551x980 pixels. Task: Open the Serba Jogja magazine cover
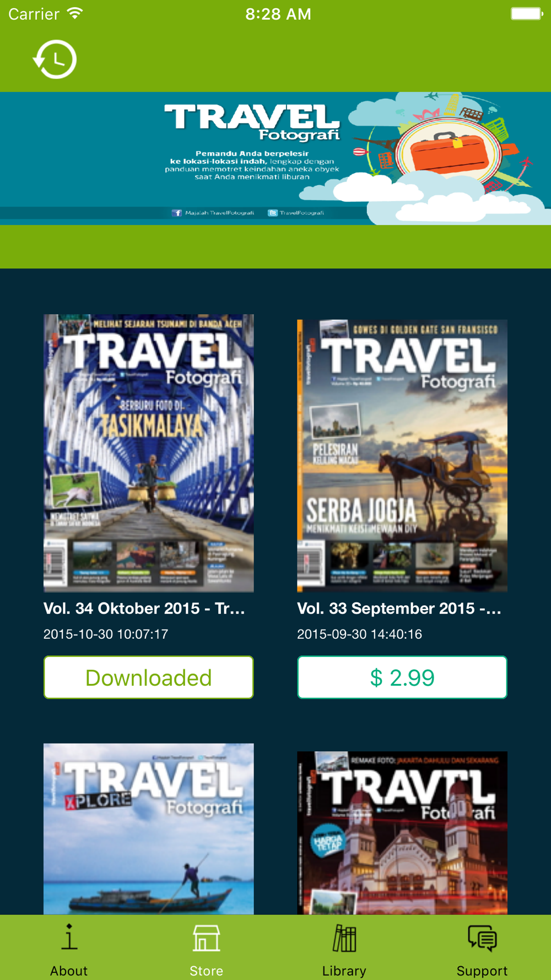(x=402, y=456)
